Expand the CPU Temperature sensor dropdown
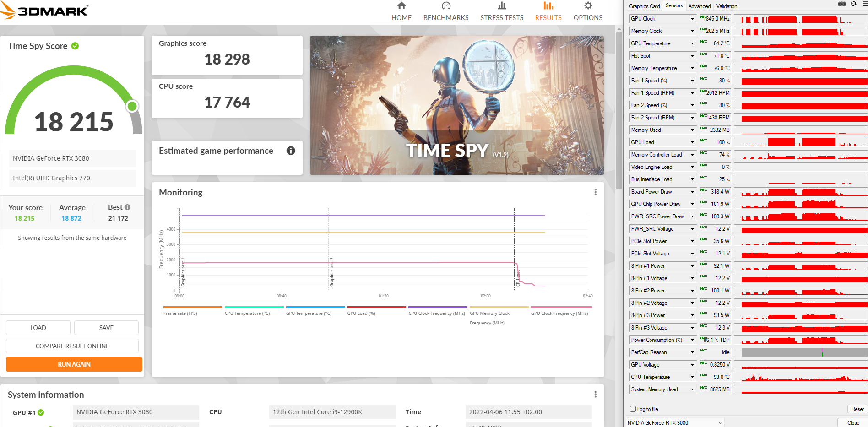 [x=692, y=377]
